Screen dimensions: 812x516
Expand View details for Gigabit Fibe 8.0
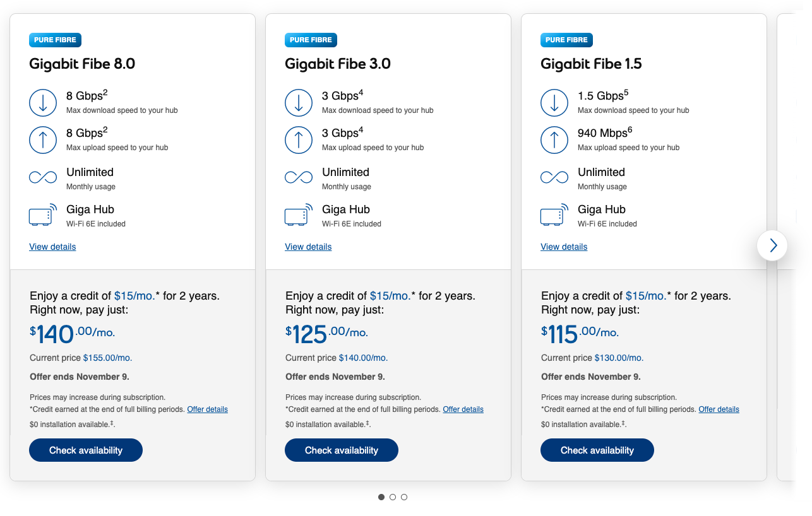pyautogui.click(x=52, y=247)
